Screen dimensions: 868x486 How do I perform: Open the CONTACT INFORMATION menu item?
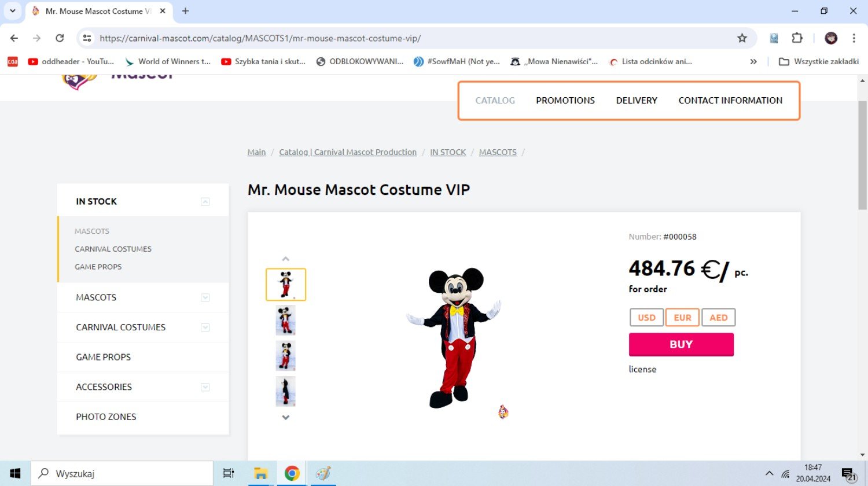click(x=730, y=100)
